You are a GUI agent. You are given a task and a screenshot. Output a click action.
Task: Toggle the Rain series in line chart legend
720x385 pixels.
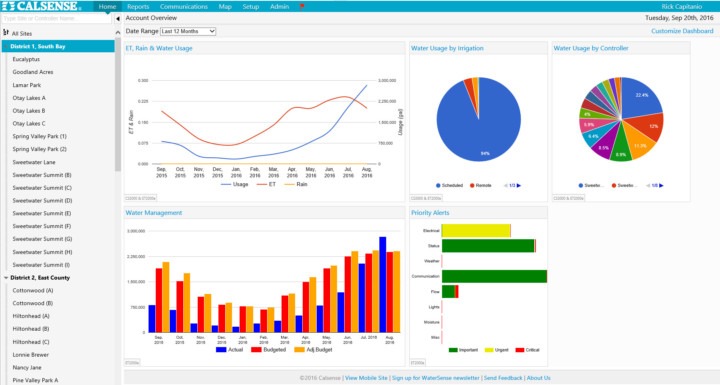[296, 184]
